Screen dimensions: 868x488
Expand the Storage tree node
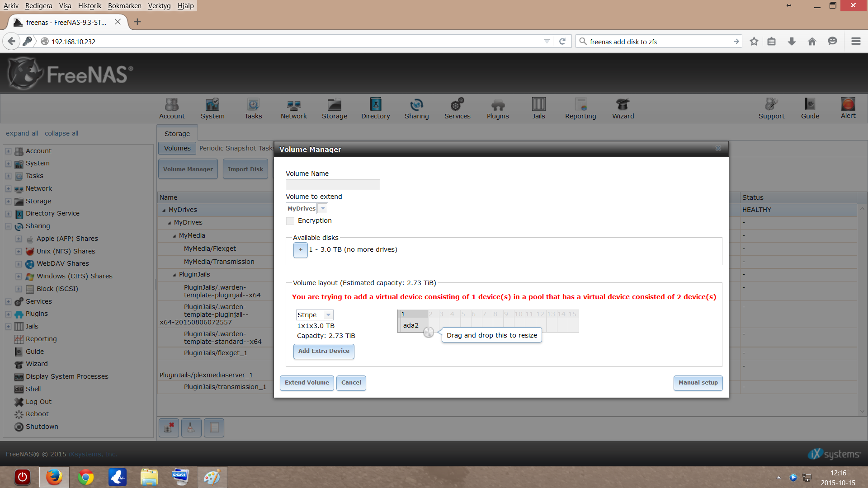tap(8, 201)
